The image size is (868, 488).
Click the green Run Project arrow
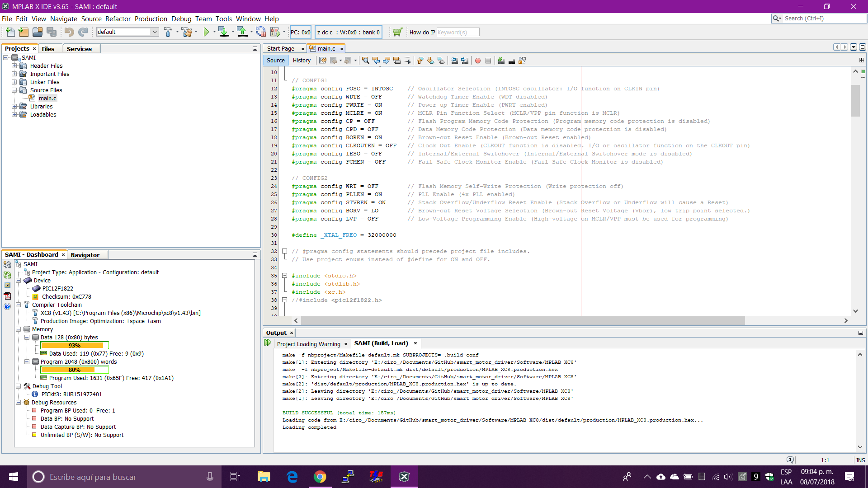(206, 32)
